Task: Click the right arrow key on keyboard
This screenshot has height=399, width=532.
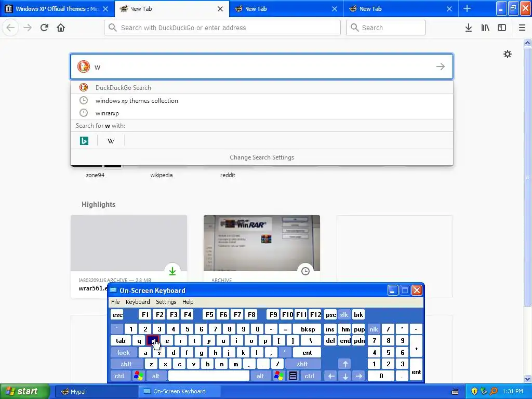Action: pyautogui.click(x=359, y=376)
